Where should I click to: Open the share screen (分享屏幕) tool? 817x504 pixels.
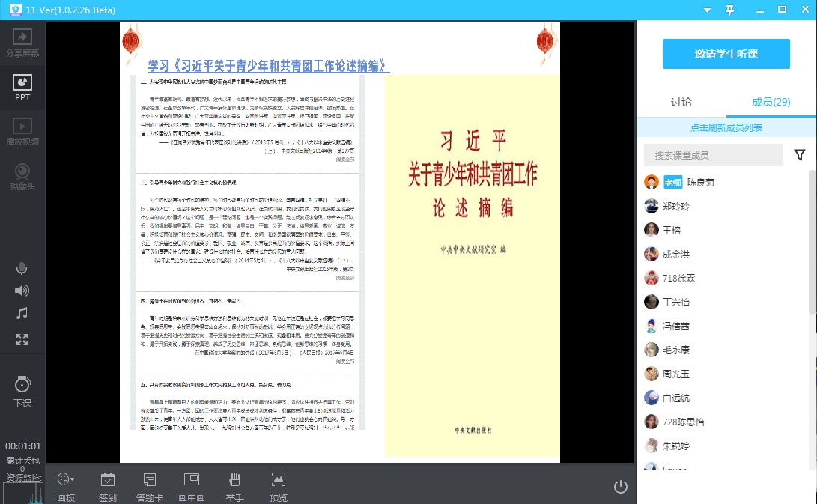pos(22,43)
